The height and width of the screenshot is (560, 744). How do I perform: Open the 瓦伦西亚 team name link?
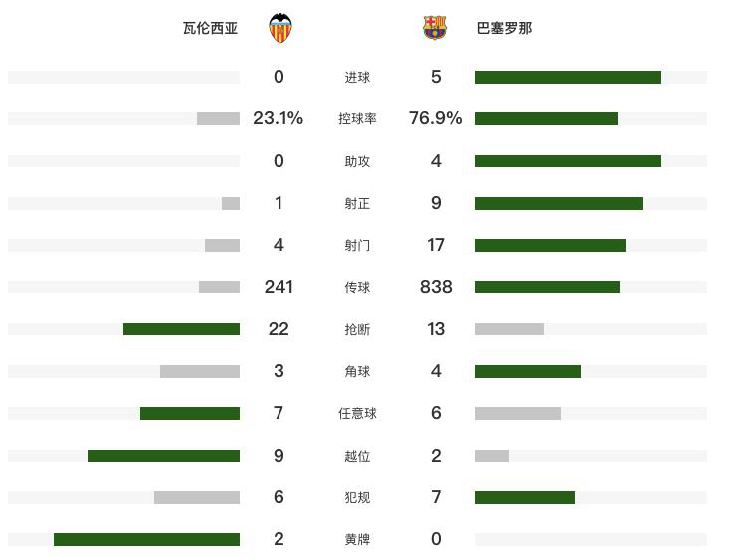[x=210, y=28]
